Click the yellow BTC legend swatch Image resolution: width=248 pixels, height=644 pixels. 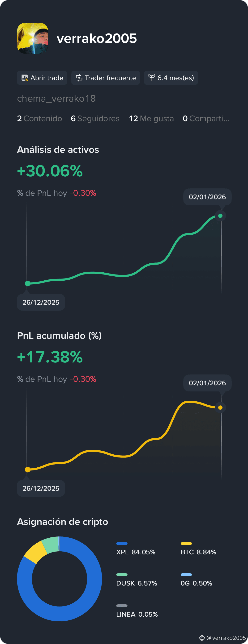pos(186,544)
